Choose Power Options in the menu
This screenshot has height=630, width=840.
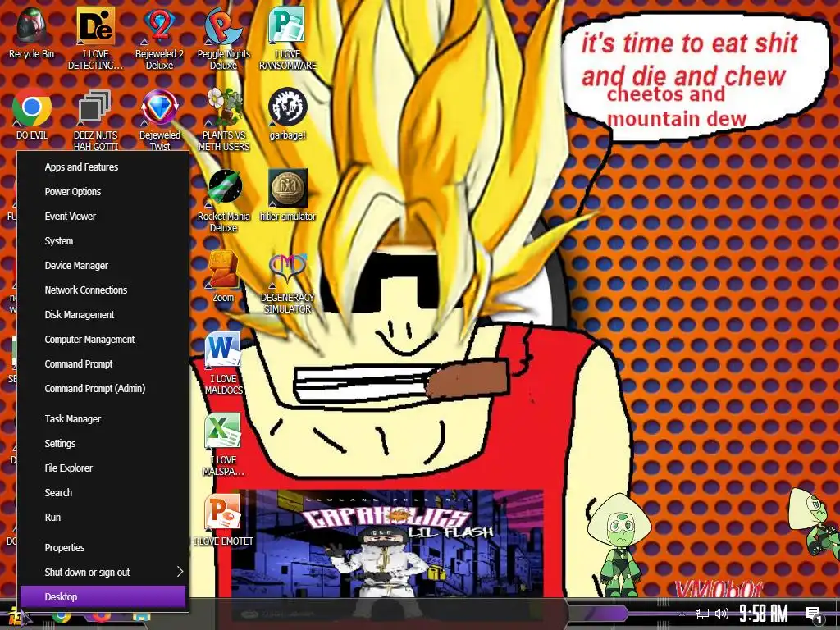[103, 192]
